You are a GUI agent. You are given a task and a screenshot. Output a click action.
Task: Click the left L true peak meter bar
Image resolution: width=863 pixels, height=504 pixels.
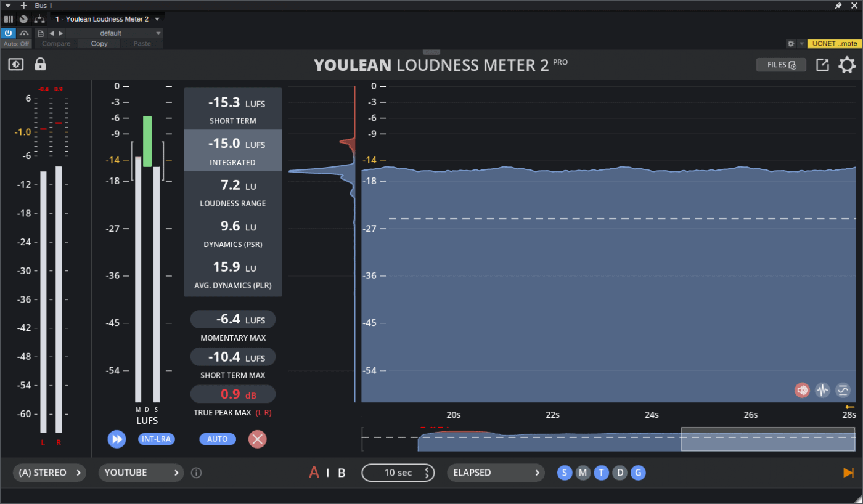tap(43, 302)
